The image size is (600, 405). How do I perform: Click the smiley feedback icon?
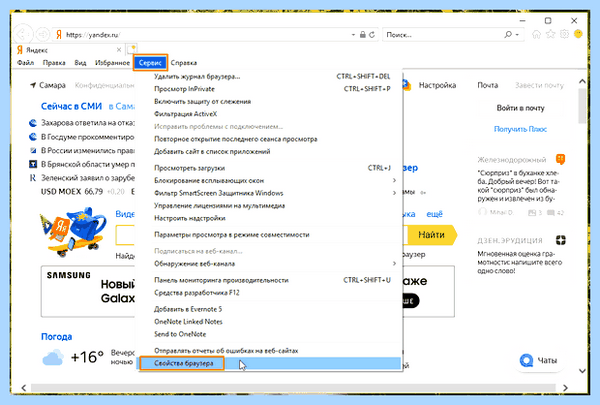click(578, 34)
